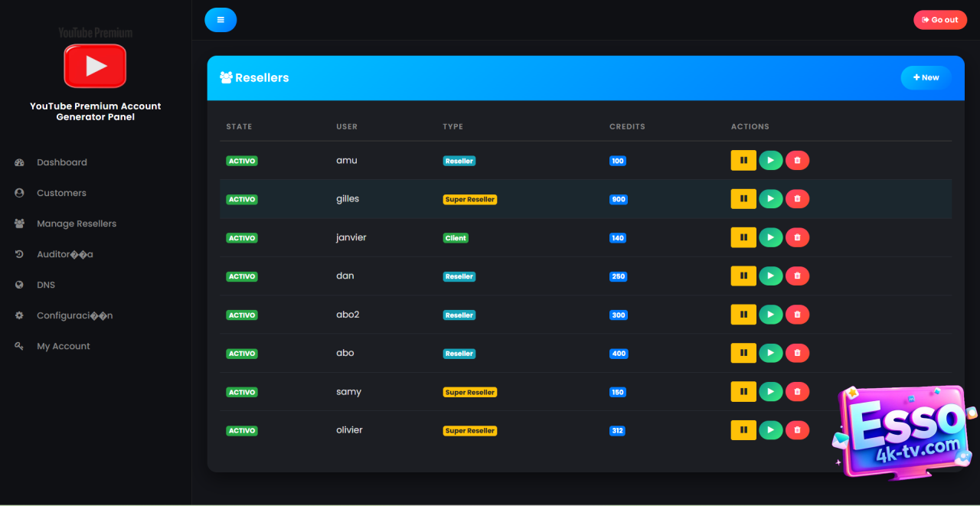Viewport: 980px width, 506px height.
Task: Select DNS from the sidebar
Action: click(x=46, y=285)
